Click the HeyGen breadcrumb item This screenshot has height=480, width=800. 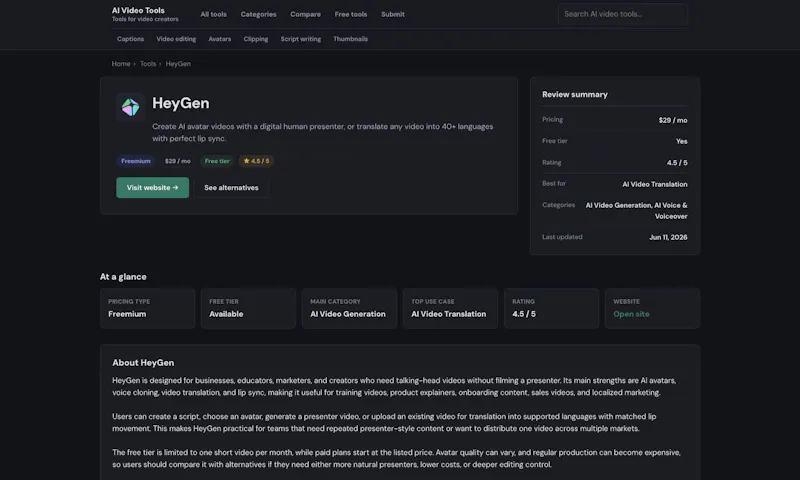pos(178,64)
